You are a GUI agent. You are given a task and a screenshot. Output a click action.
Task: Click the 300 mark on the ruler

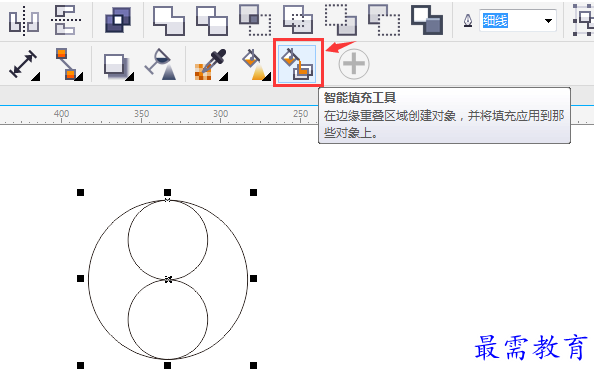[x=220, y=114]
